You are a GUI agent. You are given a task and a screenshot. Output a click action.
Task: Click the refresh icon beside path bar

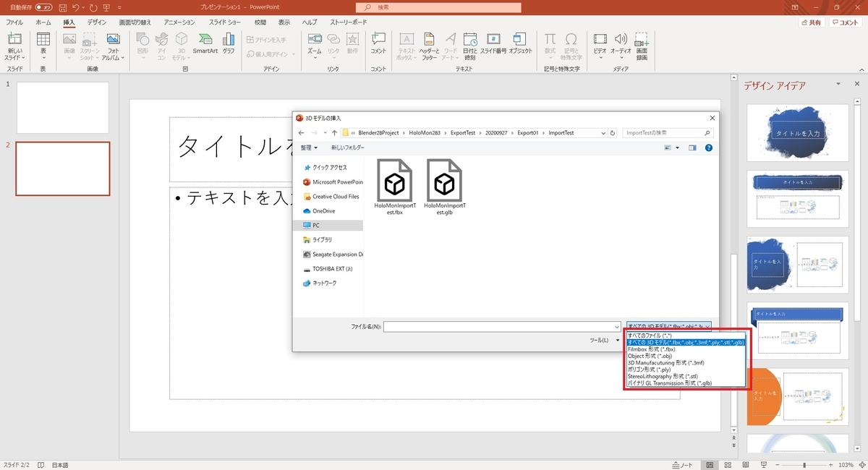click(x=613, y=133)
